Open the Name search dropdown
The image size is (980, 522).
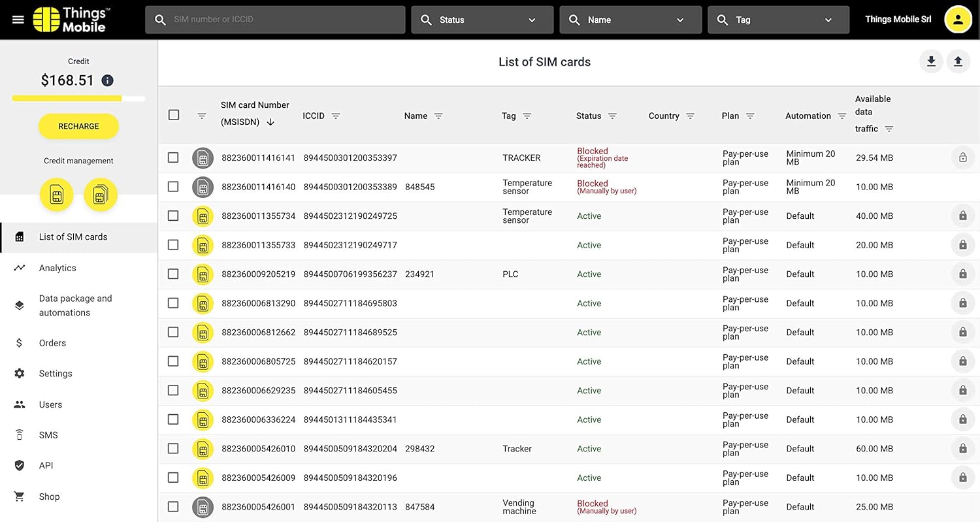click(630, 20)
